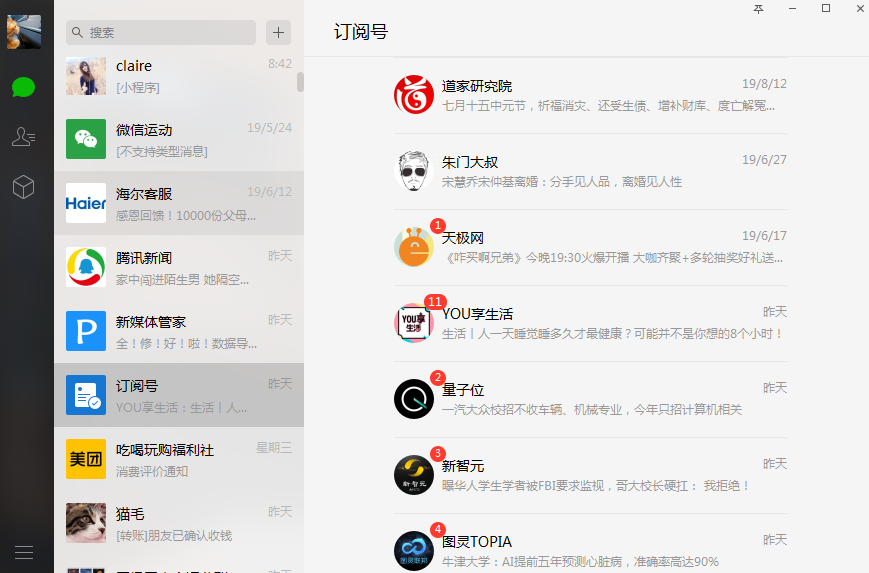Select the 微信运动 chat
This screenshot has width=869, height=573.
[x=179, y=140]
